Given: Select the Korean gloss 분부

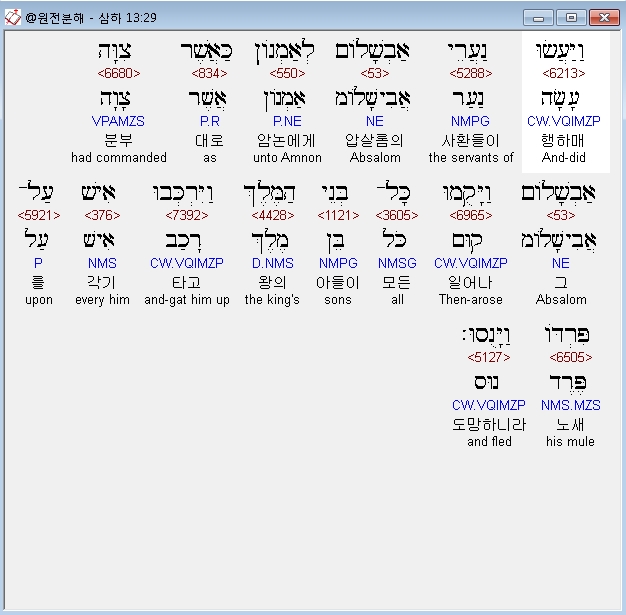Looking at the screenshot, I should (x=119, y=141).
